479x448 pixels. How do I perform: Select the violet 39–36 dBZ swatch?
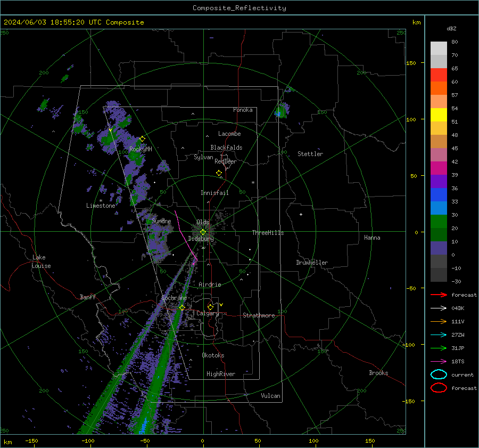click(439, 182)
